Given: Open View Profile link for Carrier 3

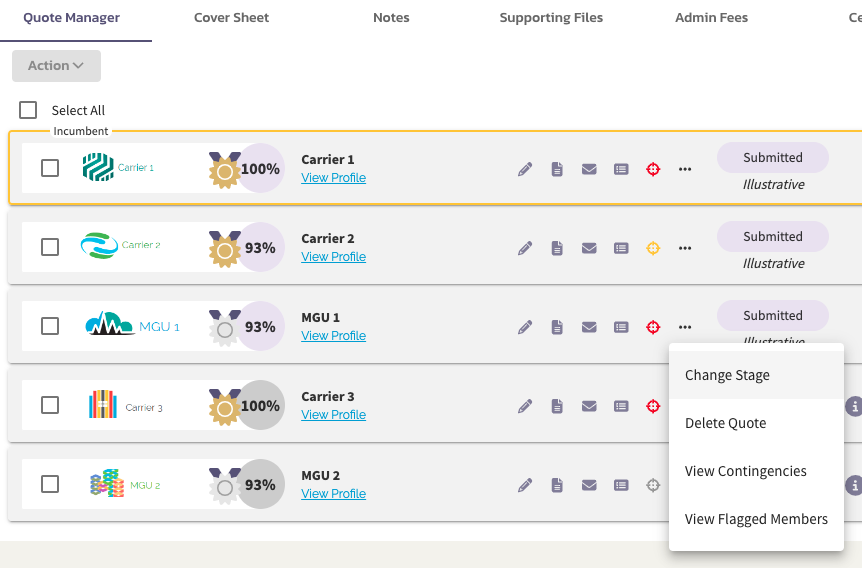Looking at the screenshot, I should (x=333, y=415).
